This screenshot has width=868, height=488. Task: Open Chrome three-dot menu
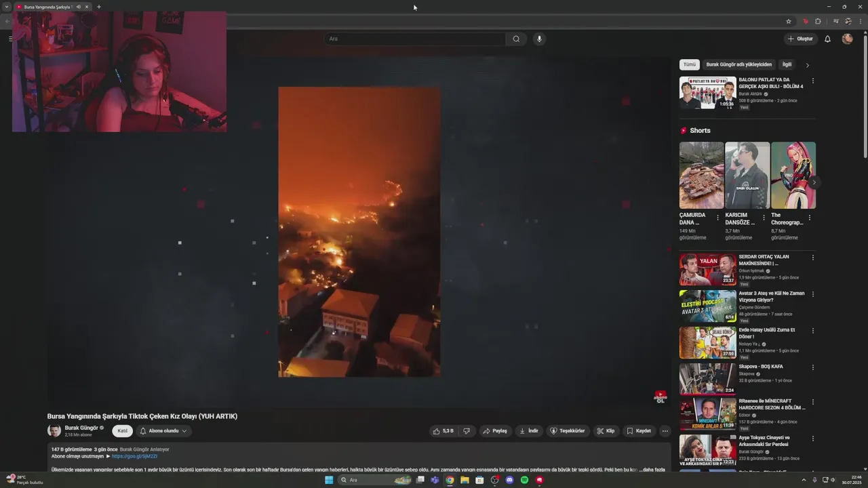(x=860, y=21)
